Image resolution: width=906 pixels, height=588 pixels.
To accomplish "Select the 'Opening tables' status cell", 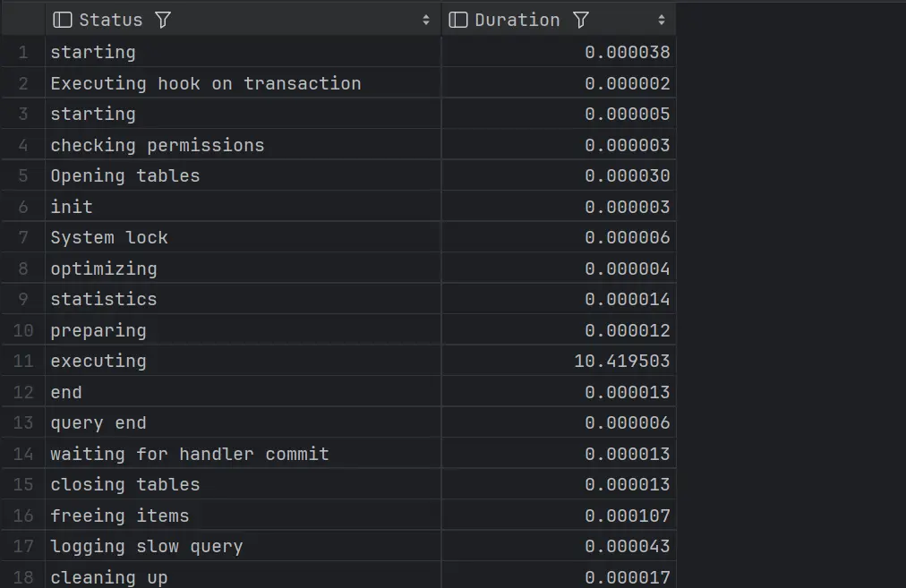I will [125, 176].
